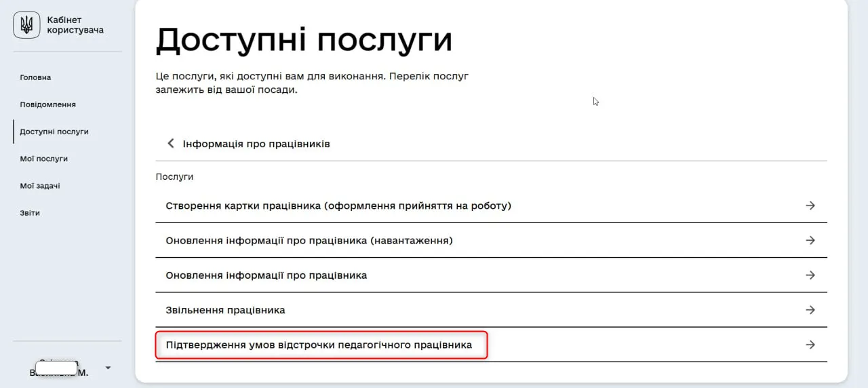Screen dimensions: 868x388
Task: Click arrow for Оновлення інформації (навантаження) row
Action: point(810,240)
